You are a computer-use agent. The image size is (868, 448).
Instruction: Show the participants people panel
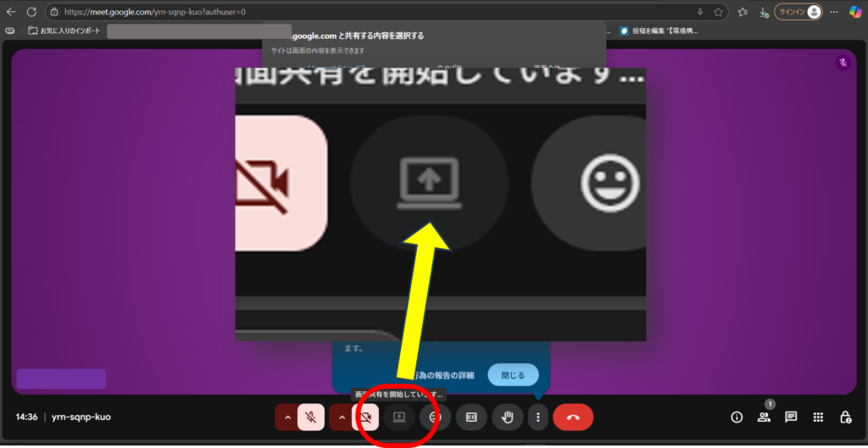click(x=764, y=417)
